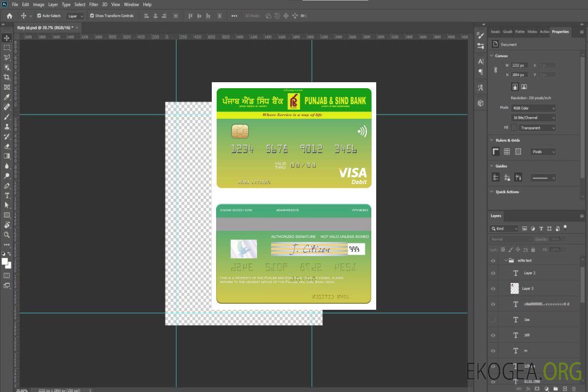Open Auto-Select Layer dropdown
The width and height of the screenshot is (588, 392).
pos(75,16)
